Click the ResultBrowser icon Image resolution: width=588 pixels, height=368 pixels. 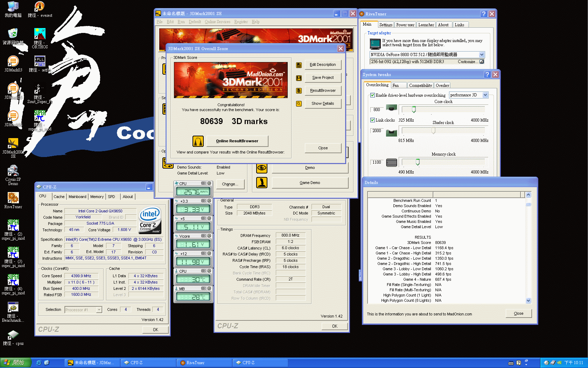[299, 91]
